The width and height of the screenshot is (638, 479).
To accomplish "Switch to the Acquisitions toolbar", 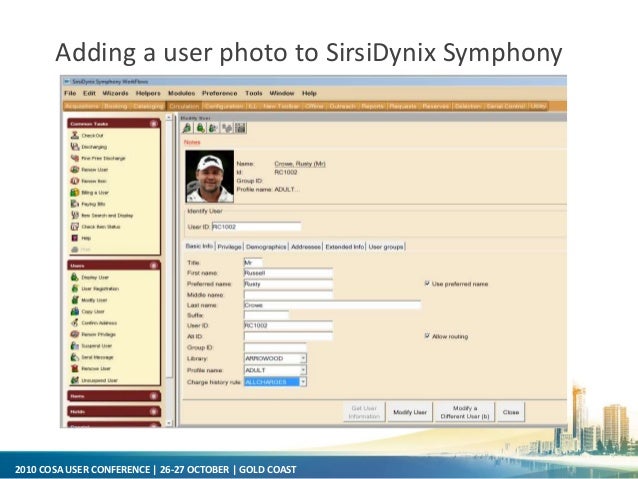I will [82, 106].
